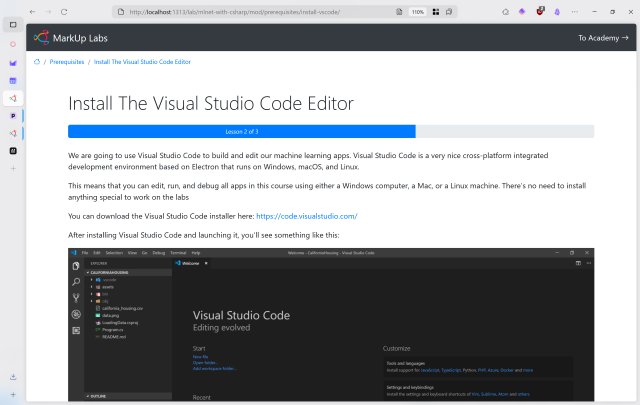Click the Install The Visual Studio Code Editor heading
The height and width of the screenshot is (405, 640).
click(211, 103)
